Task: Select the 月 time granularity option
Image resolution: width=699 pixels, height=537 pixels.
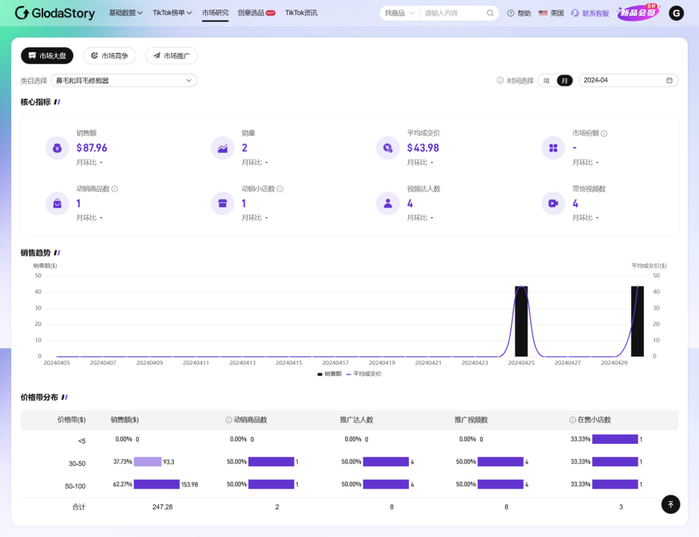Action: click(x=565, y=80)
